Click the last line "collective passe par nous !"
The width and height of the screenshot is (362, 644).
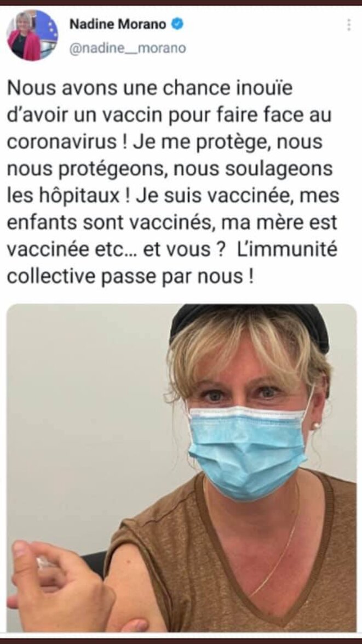point(130,276)
